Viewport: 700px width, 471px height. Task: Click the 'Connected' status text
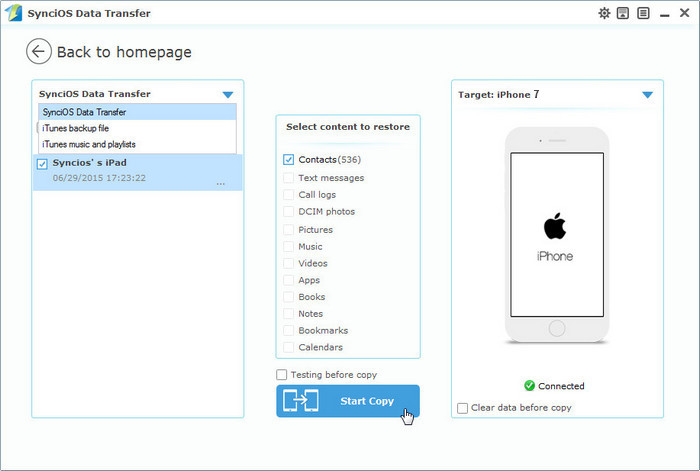[561, 386]
